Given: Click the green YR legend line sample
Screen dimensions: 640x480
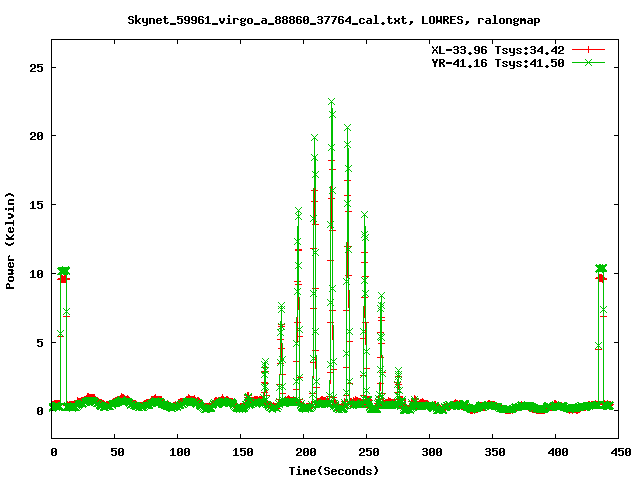Looking at the screenshot, I should [588, 62].
